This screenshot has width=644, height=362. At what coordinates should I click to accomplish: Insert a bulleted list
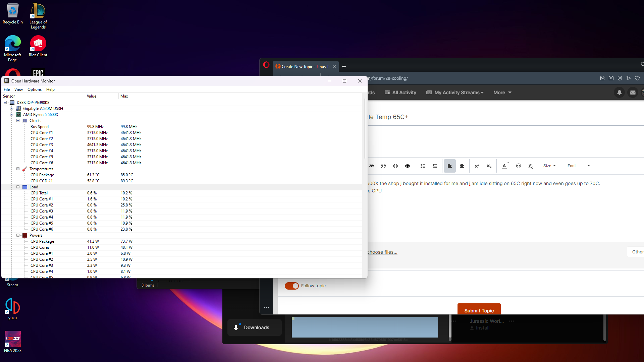(x=423, y=166)
